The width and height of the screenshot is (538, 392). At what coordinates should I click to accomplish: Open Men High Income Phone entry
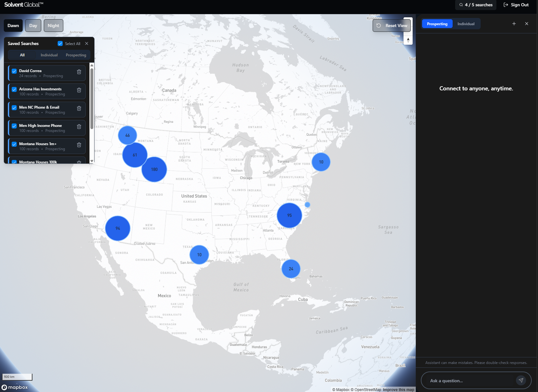tap(47, 128)
